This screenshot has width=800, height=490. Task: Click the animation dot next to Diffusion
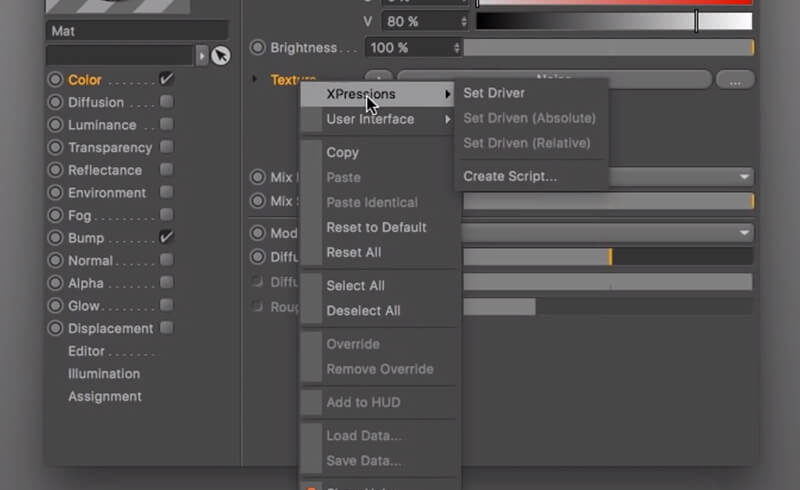click(55, 102)
